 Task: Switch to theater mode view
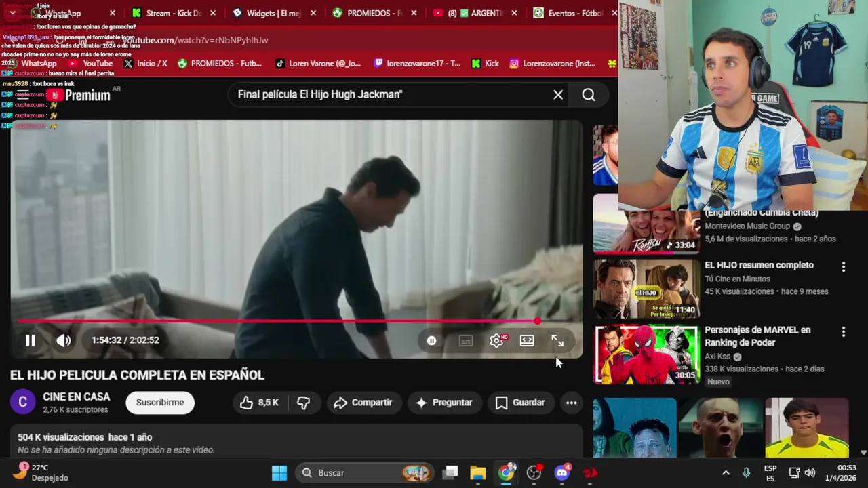pyautogui.click(x=527, y=341)
